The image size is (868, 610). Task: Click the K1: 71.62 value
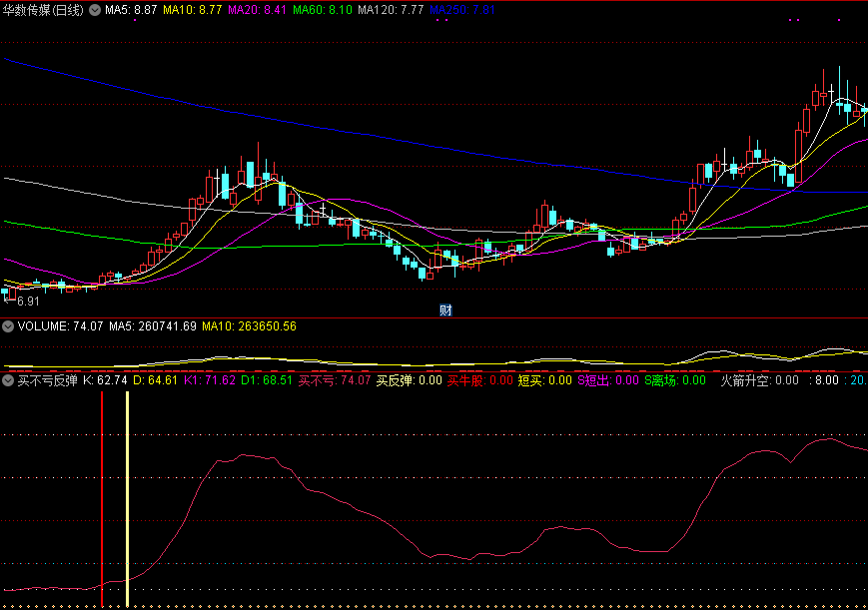pyautogui.click(x=209, y=380)
